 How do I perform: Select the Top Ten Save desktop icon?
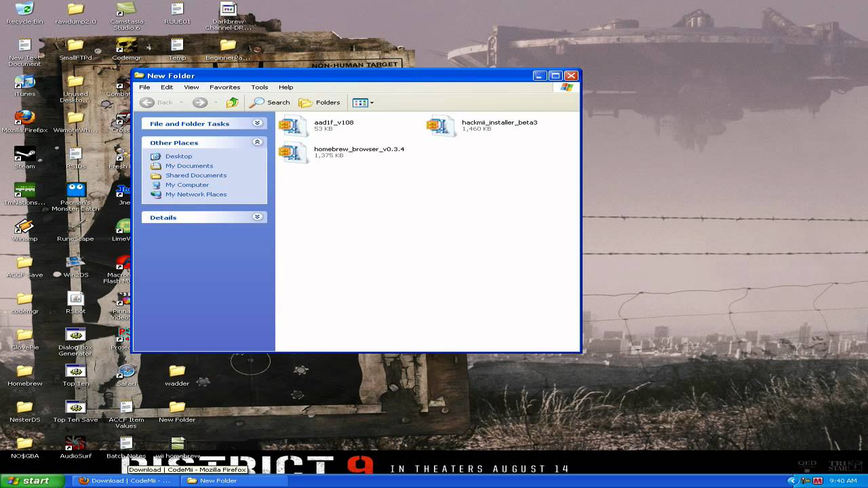tap(75, 411)
